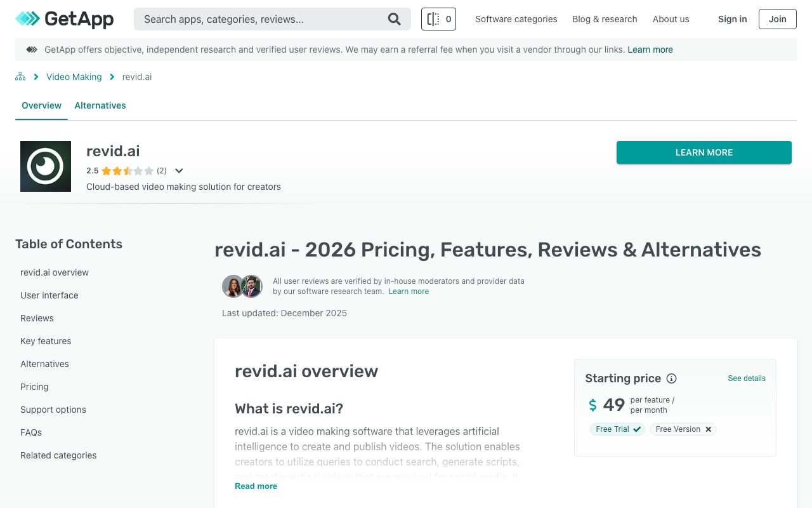Open About us menu
The height and width of the screenshot is (508, 812).
click(x=671, y=19)
